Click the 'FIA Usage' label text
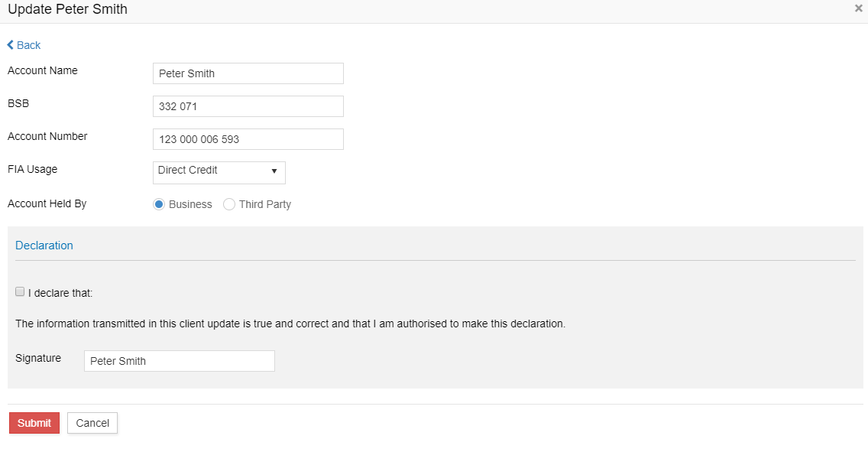The height and width of the screenshot is (452, 868). 32,169
